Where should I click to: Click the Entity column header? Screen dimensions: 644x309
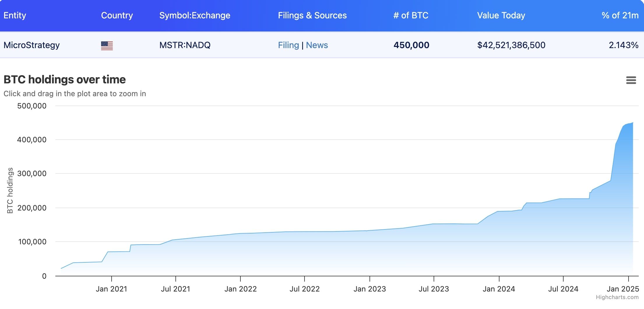[15, 15]
